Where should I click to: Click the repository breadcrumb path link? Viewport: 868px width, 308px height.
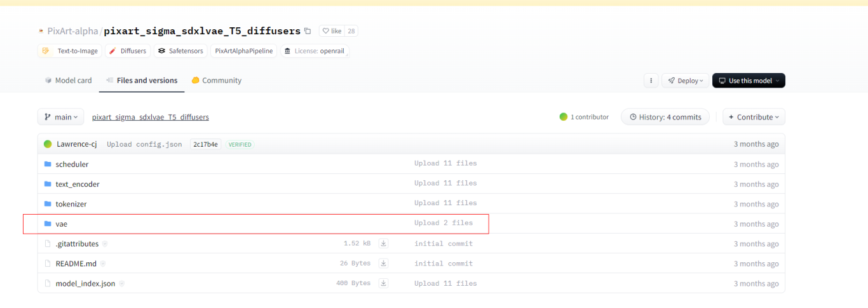151,117
